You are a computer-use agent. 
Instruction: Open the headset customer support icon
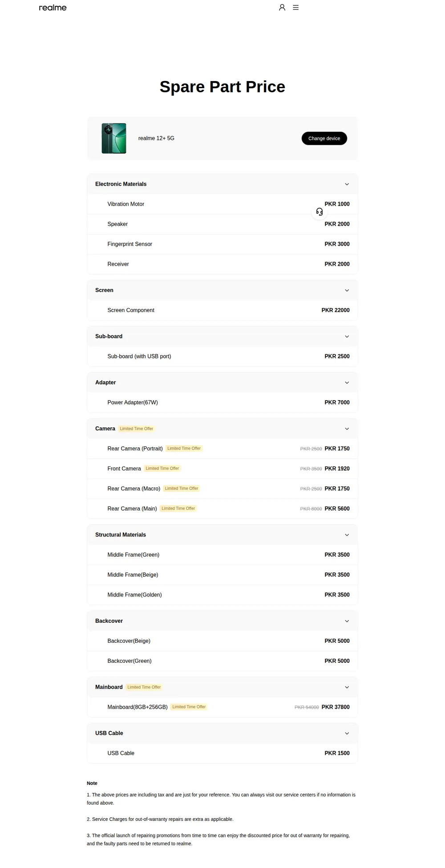pos(320,212)
